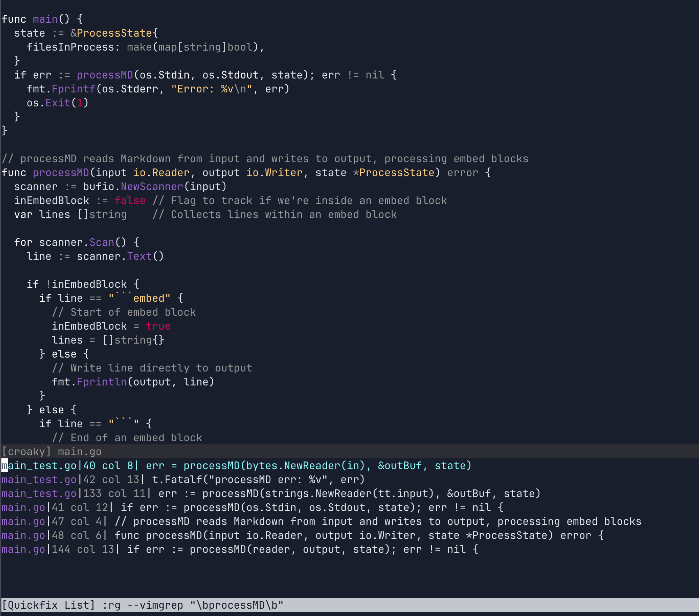Click '// Start of embed block' comment

tap(124, 312)
